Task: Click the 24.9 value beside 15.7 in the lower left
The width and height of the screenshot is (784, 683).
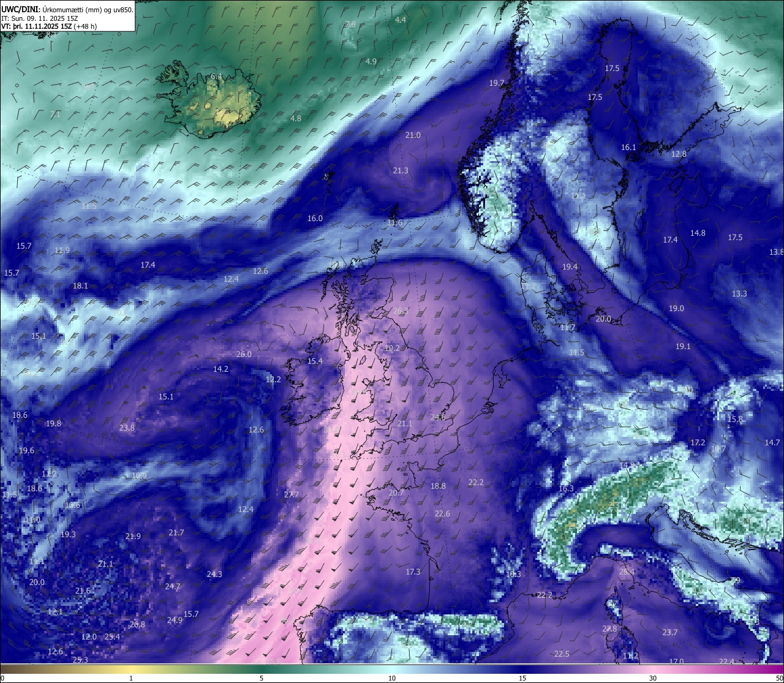Action: (175, 621)
